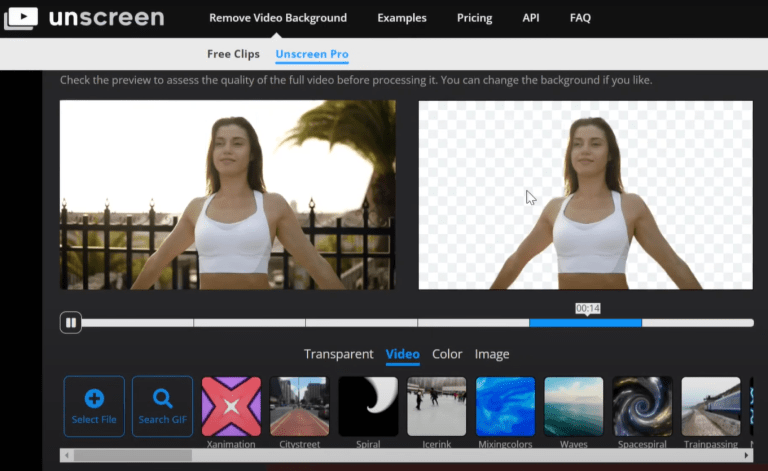Open the Free Clips link
The width and height of the screenshot is (768, 471).
tap(233, 54)
